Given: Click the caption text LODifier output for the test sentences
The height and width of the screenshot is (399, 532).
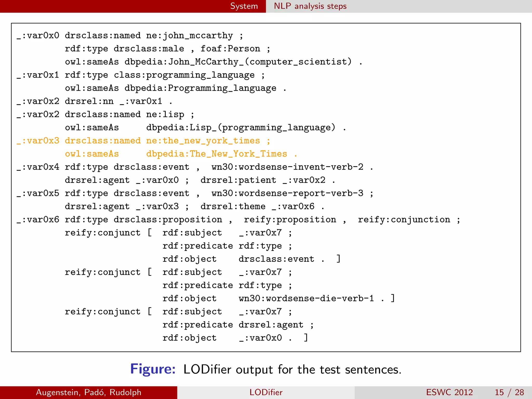Looking at the screenshot, I should (x=292, y=369).
